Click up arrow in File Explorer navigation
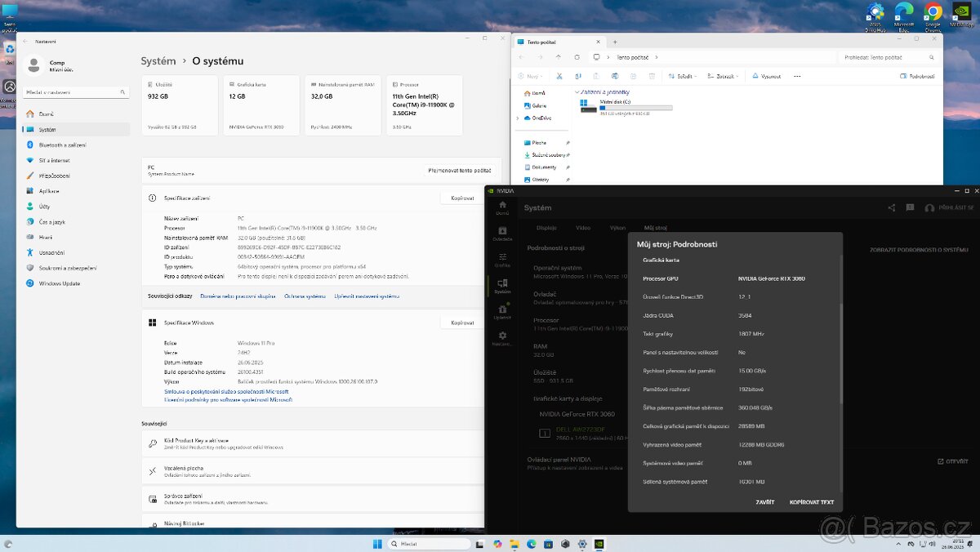 (559, 57)
